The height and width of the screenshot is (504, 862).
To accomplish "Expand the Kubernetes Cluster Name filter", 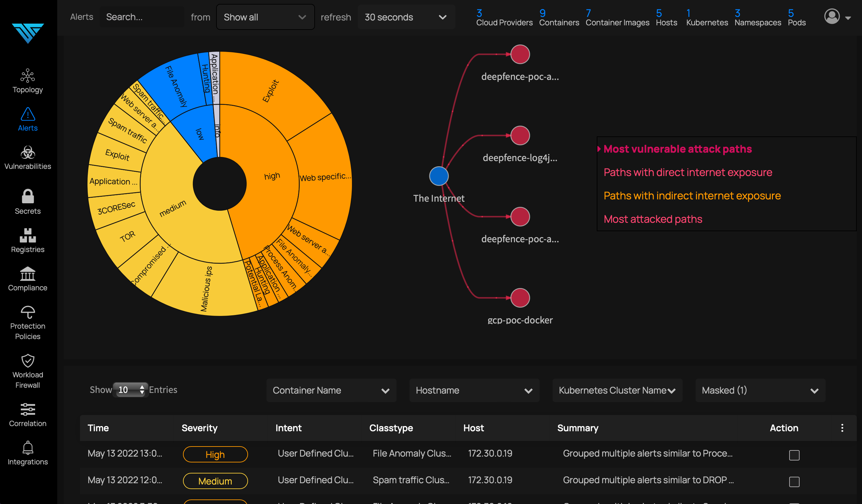I will pyautogui.click(x=617, y=390).
